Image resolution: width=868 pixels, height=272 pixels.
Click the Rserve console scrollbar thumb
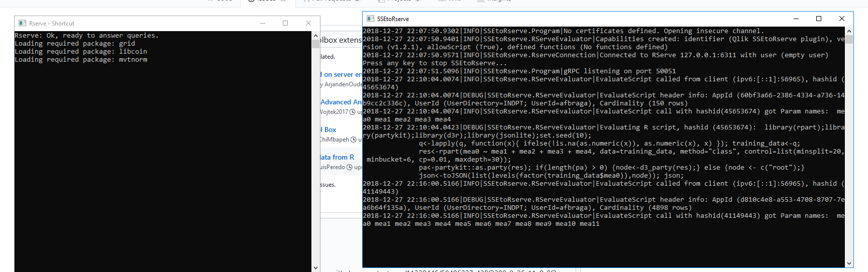(315, 44)
